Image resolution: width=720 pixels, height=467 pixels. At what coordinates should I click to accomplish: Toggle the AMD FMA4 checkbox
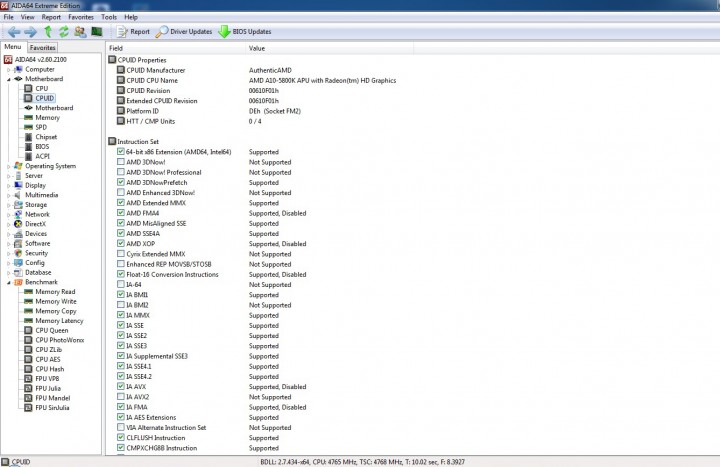[x=121, y=213]
